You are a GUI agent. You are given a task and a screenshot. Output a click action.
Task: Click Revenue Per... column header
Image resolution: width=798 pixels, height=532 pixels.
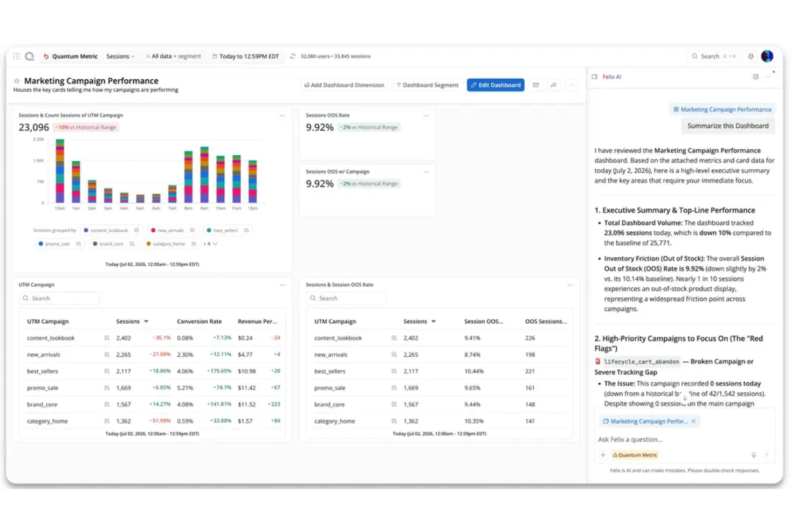pyautogui.click(x=257, y=322)
